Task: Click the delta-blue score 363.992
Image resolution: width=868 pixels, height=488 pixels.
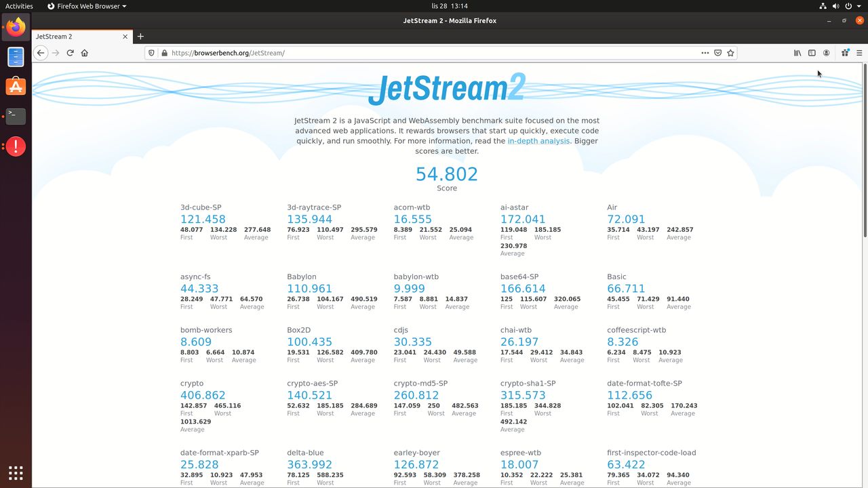Action: pyautogui.click(x=310, y=464)
